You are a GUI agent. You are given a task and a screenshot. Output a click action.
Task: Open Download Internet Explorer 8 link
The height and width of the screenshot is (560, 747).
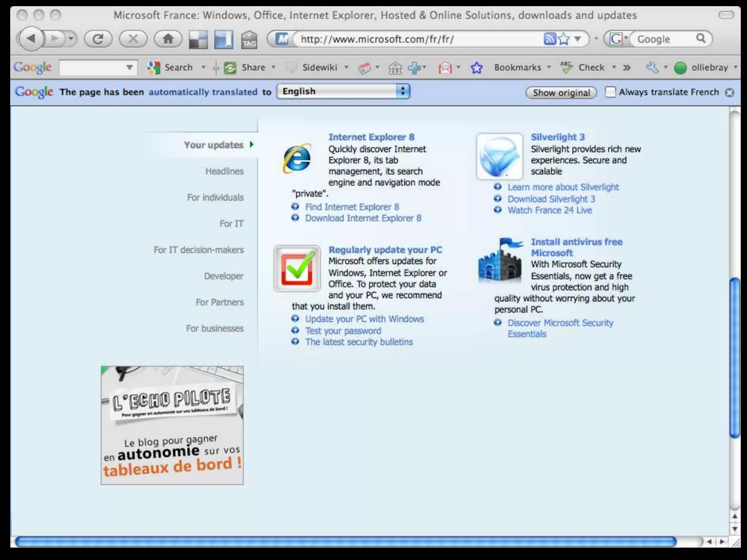363,218
